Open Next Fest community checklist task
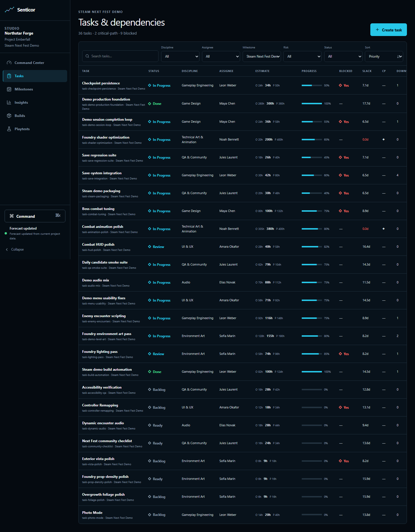 click(107, 441)
